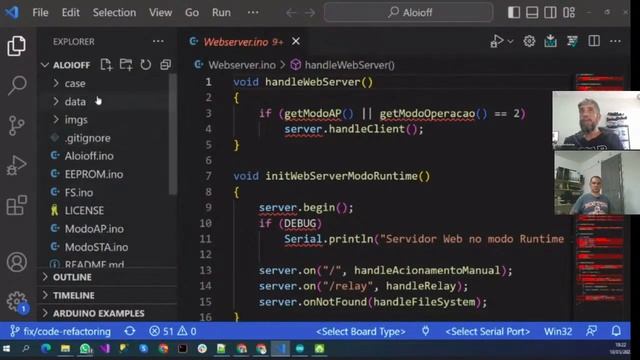Click Select Board Type in status bar

click(x=361, y=331)
